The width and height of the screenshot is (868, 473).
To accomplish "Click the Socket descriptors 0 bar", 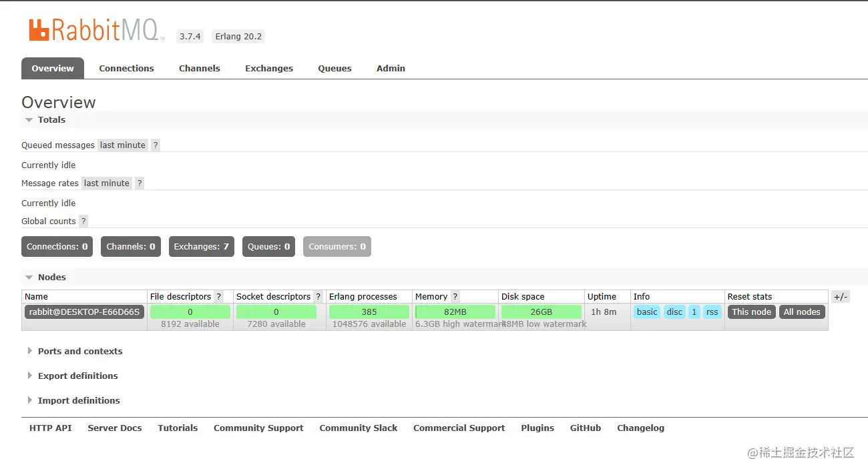I will pos(276,312).
